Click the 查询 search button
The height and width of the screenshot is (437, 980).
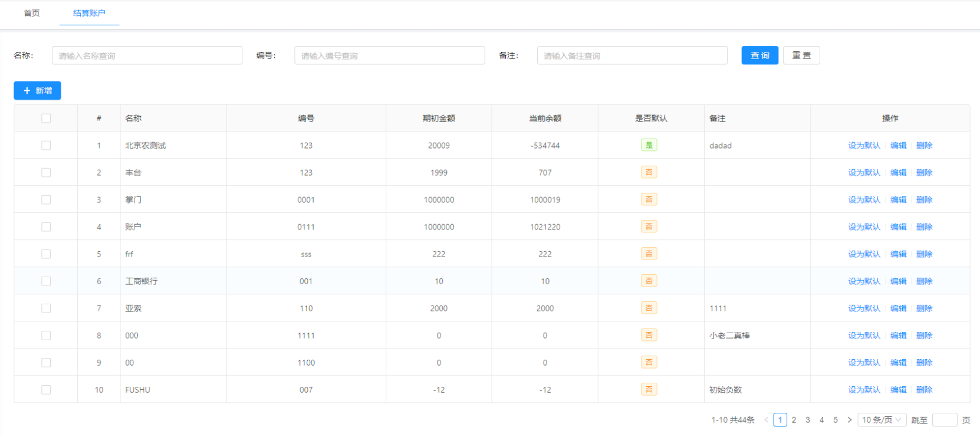[760, 55]
